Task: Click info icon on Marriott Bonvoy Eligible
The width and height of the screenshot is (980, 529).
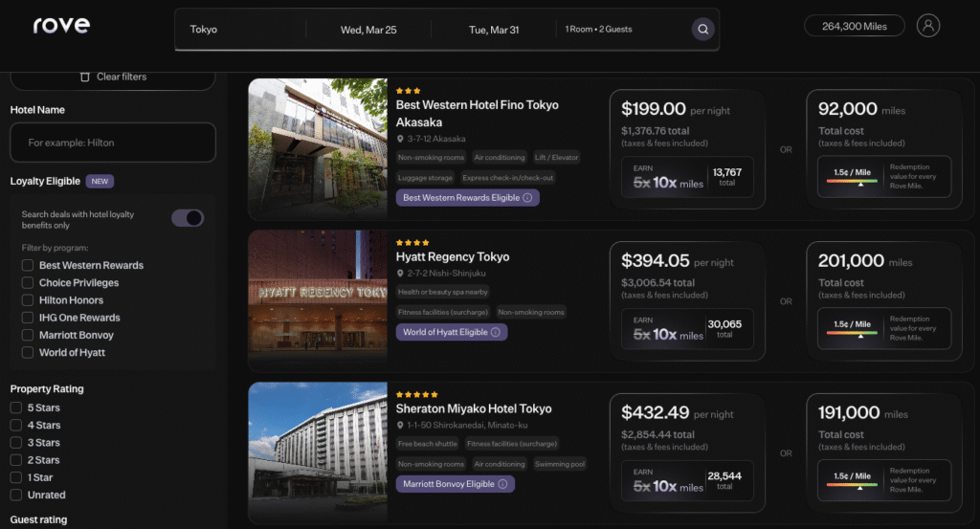Action: 503,484
